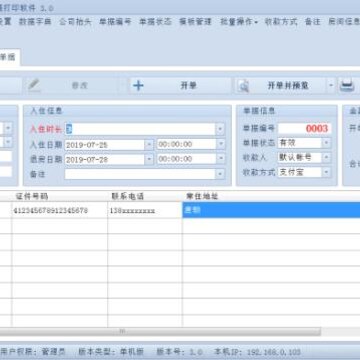
Task: Click the 版本类型 单机版 status text
Action: tap(111, 352)
